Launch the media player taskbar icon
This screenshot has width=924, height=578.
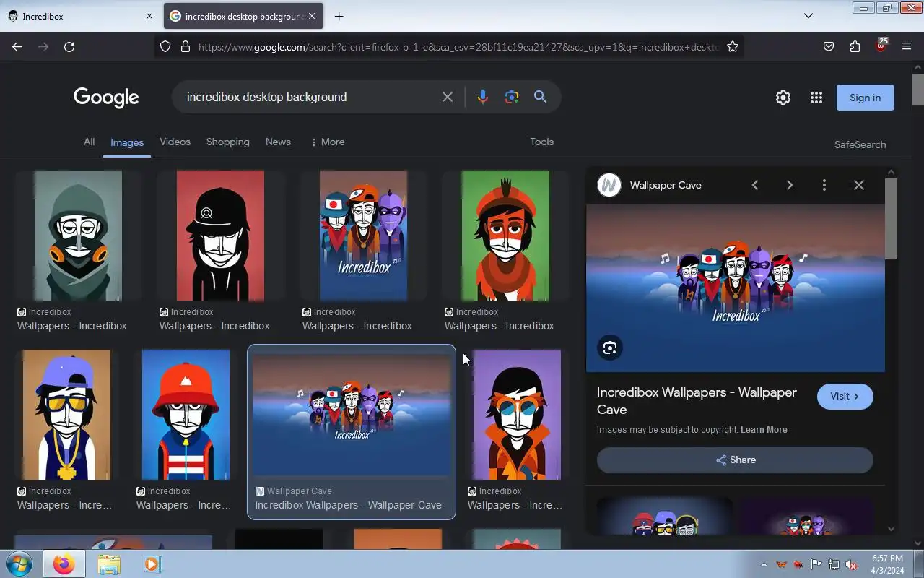pyautogui.click(x=152, y=564)
